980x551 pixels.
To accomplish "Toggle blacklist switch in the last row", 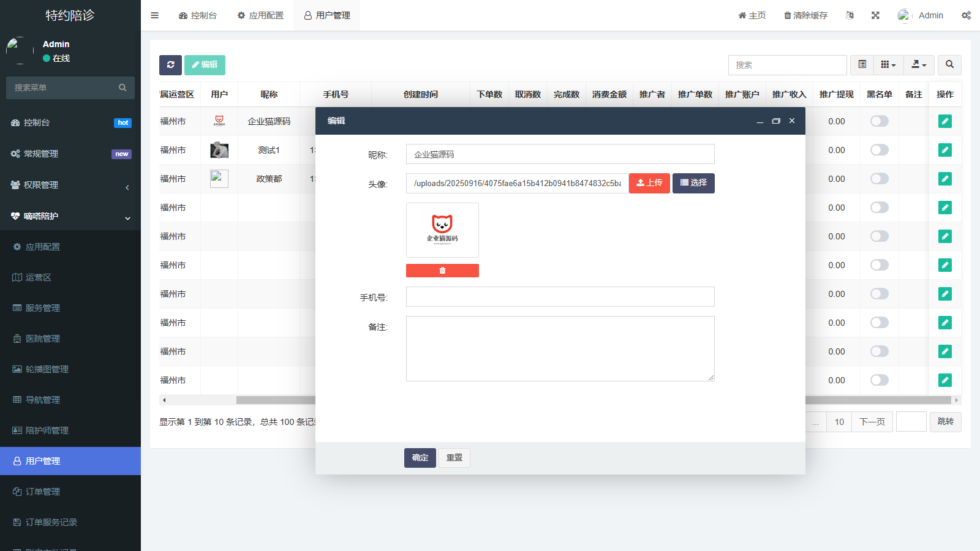I will (880, 380).
